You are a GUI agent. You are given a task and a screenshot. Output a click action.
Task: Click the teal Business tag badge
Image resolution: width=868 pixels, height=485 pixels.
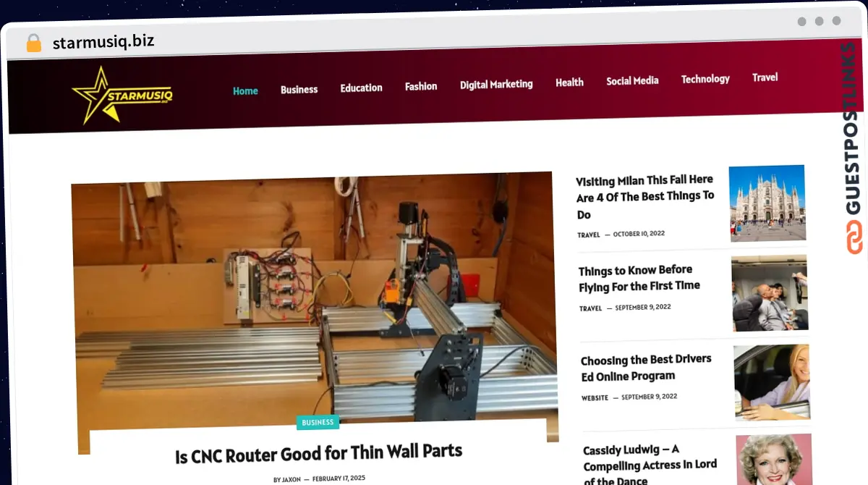click(318, 423)
